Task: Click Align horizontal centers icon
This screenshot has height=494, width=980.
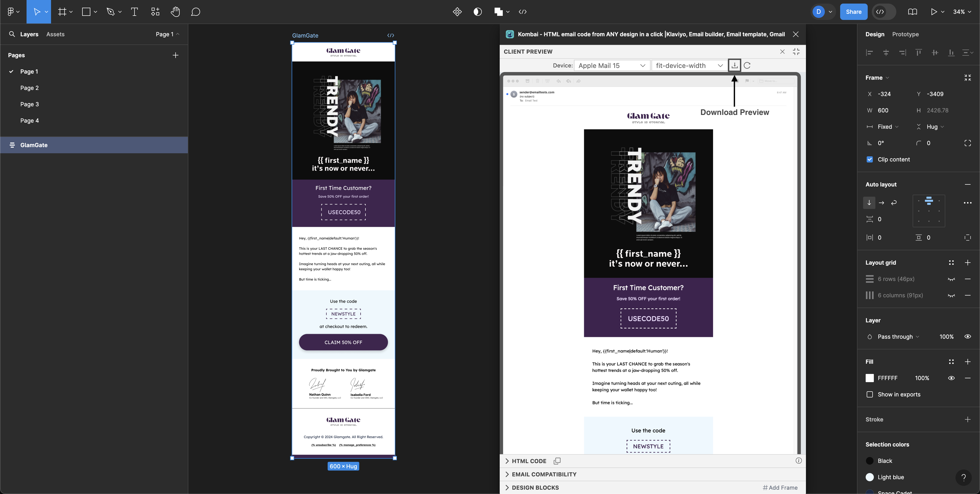Action: click(886, 53)
